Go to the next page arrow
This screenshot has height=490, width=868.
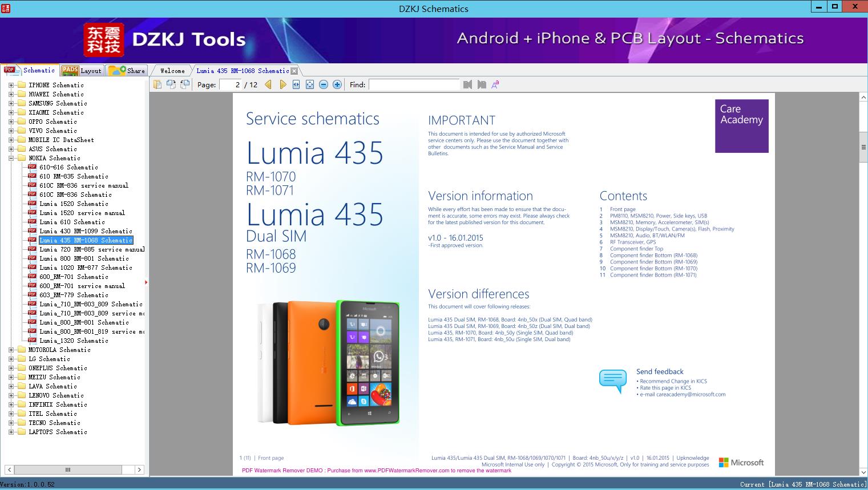282,84
